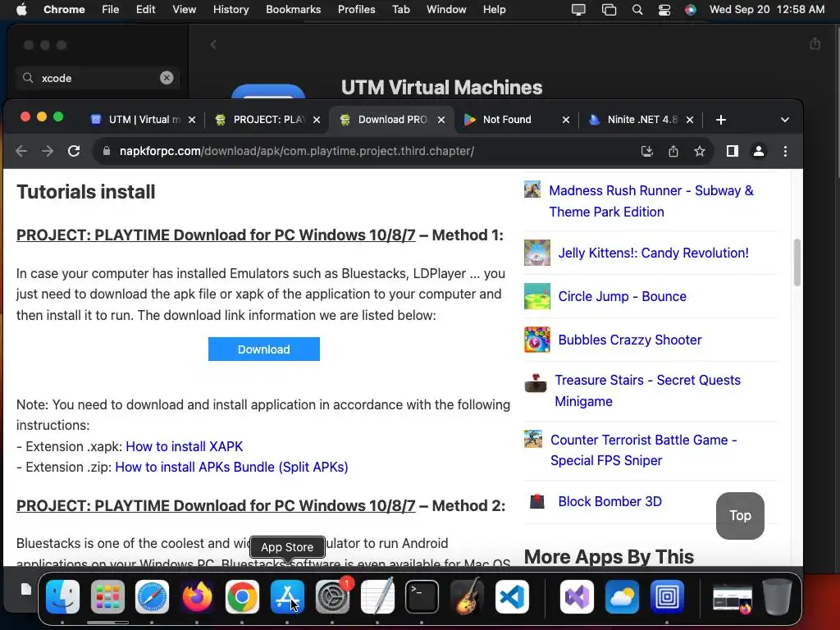Screen dimensions: 840x630
Task: Click the Chrome page scrollbar thumb
Action: coord(797,262)
